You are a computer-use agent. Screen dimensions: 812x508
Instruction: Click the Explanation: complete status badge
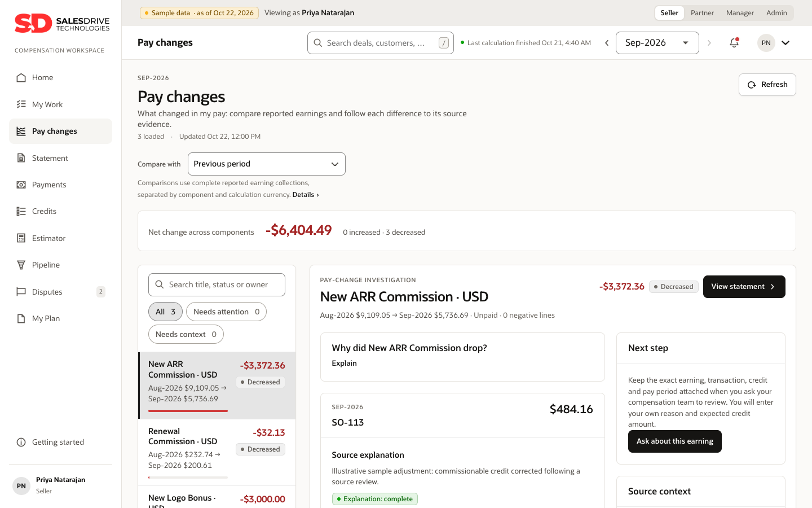375,499
